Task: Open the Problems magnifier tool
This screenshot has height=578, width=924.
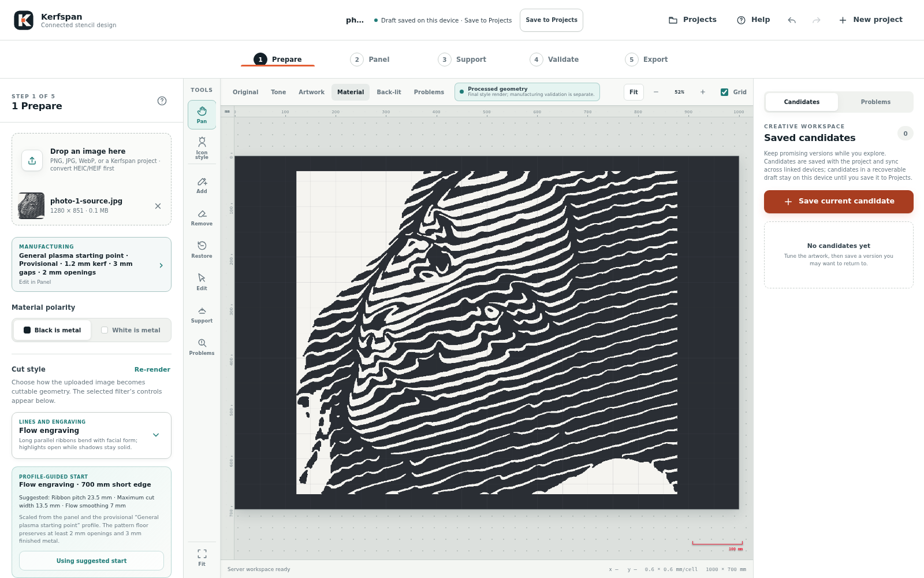Action: 202,347
